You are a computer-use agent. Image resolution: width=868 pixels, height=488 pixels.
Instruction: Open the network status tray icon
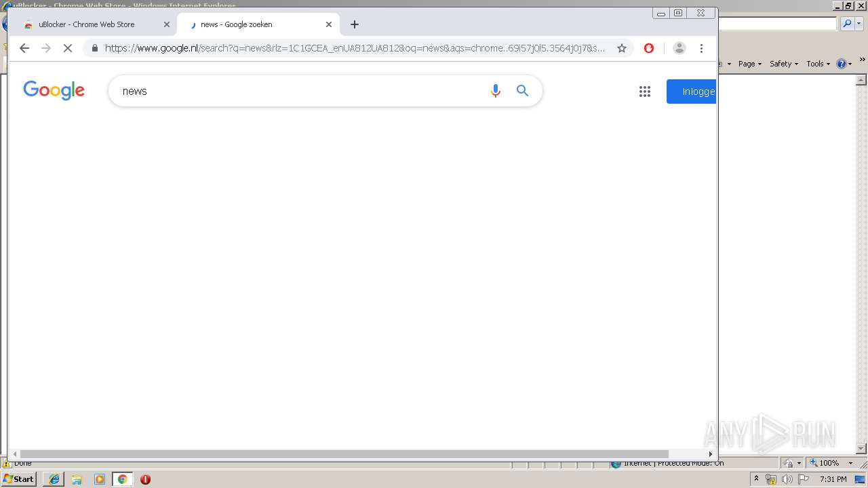[771, 479]
